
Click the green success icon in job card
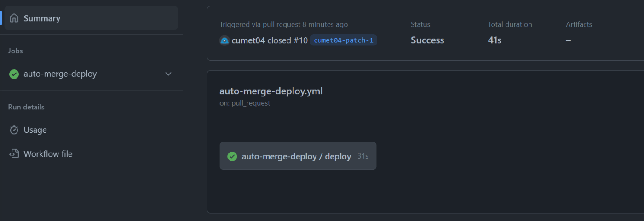coord(232,156)
